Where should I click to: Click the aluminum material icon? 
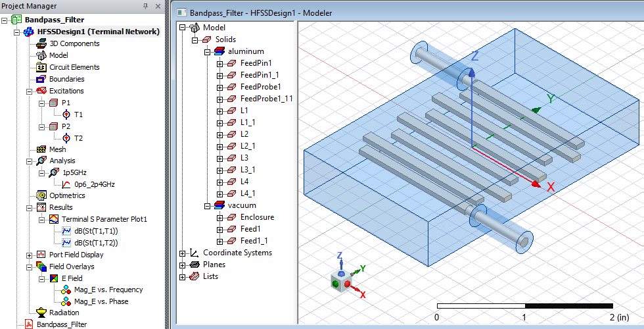pos(219,52)
